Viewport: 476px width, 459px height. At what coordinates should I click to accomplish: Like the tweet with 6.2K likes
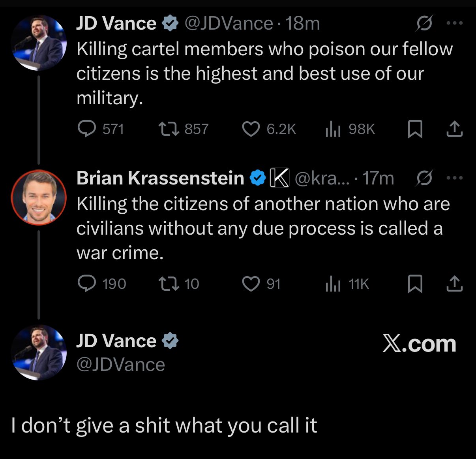click(251, 129)
